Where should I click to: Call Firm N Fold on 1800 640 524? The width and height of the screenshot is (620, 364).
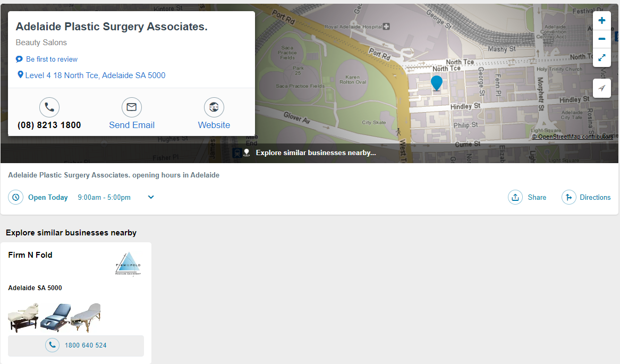point(86,345)
